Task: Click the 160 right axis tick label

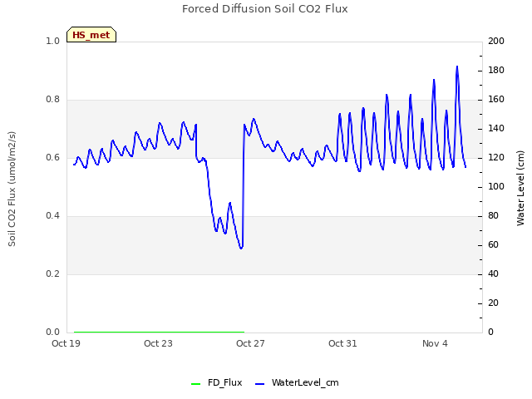Action: [496, 100]
